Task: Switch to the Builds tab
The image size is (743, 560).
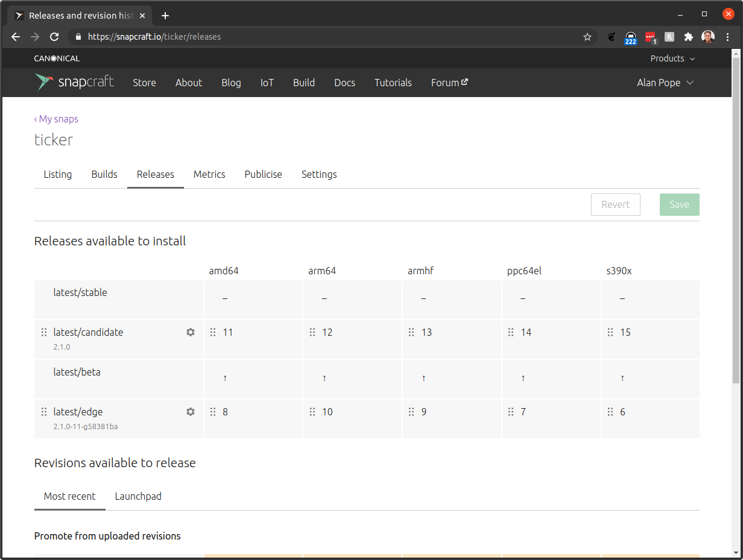Action: click(104, 174)
